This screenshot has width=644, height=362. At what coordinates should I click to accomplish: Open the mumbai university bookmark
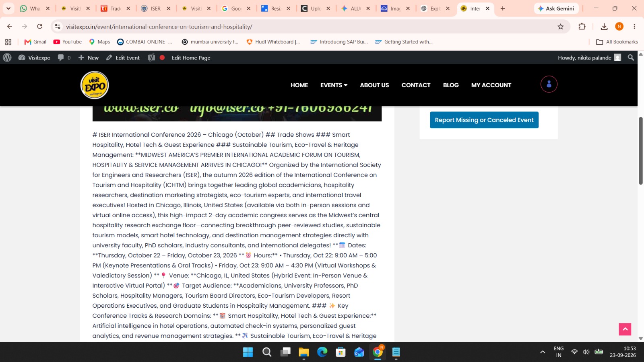210,42
